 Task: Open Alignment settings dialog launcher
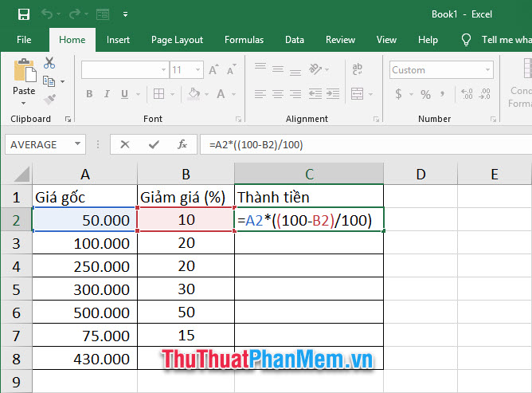coord(376,119)
